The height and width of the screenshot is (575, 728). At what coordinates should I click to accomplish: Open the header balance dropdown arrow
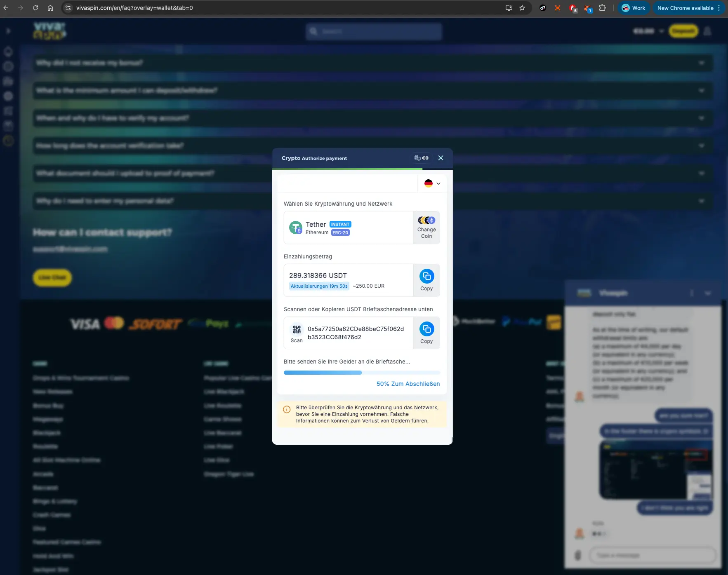coord(662,31)
